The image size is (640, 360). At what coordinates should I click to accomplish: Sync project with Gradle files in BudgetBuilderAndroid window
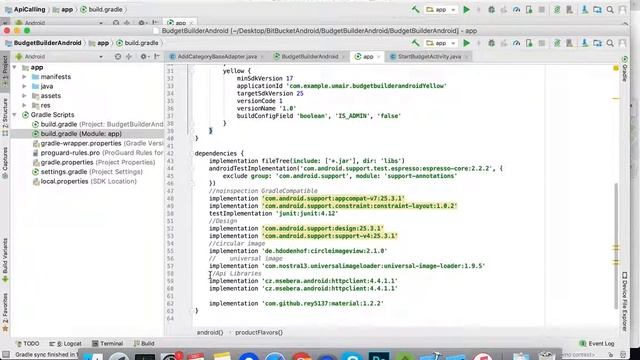tap(557, 43)
